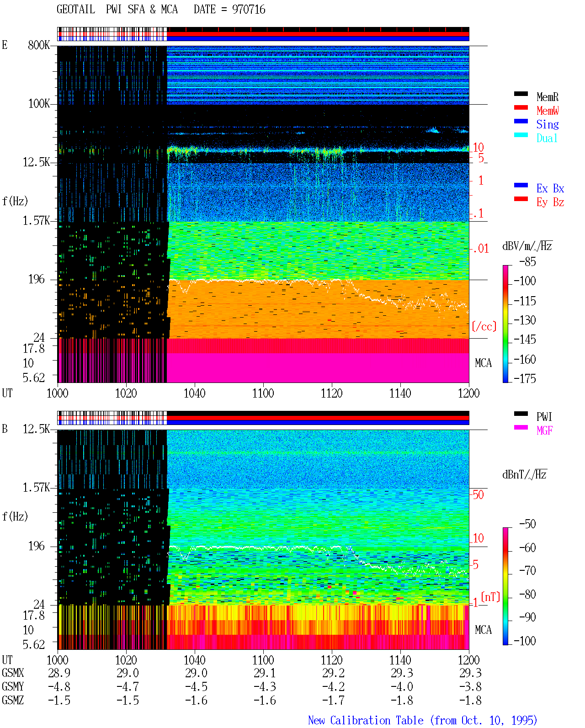This screenshot has height=728, width=585.
Task: Click the 'Ex Bx' legend label
Action: tap(550, 188)
